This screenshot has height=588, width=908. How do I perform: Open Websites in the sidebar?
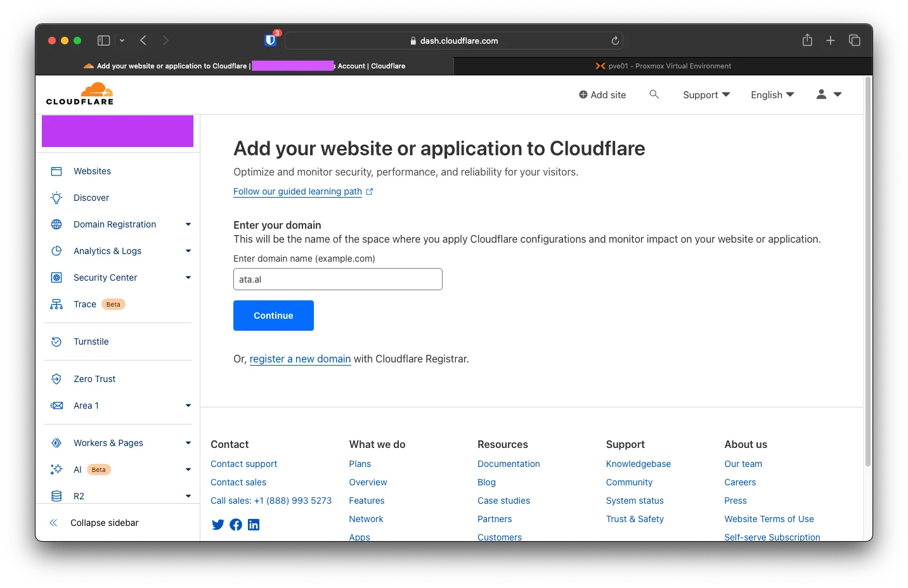pos(92,171)
